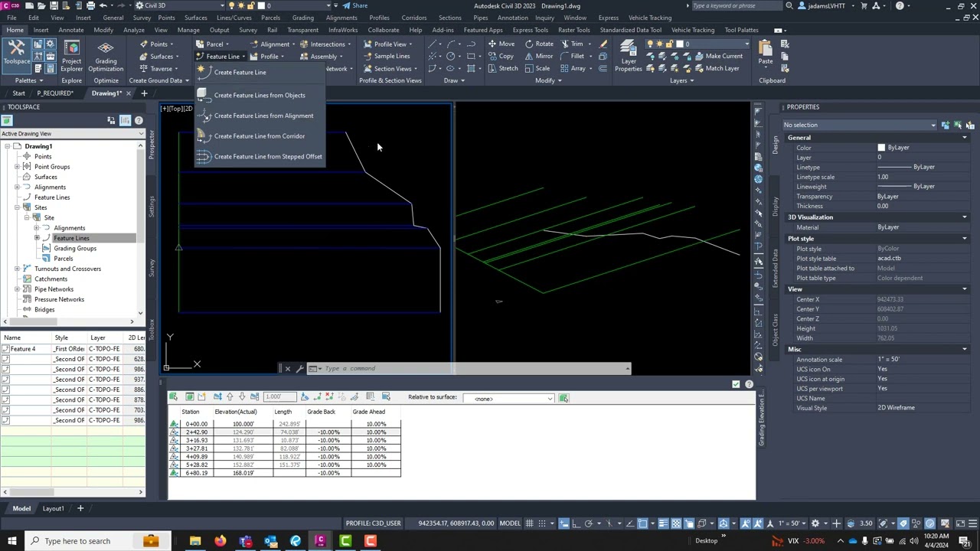The height and width of the screenshot is (551, 980).
Task: Choose the Mirror tool
Action: pos(539,56)
